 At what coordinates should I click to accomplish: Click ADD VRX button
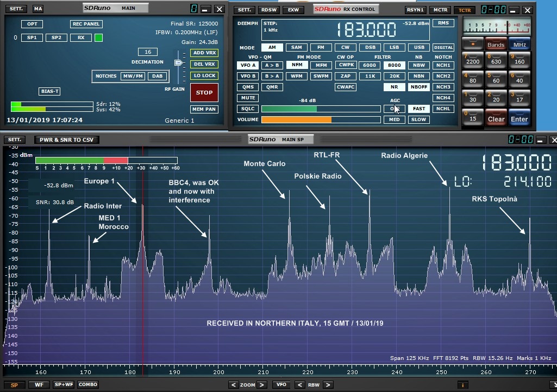click(x=204, y=53)
